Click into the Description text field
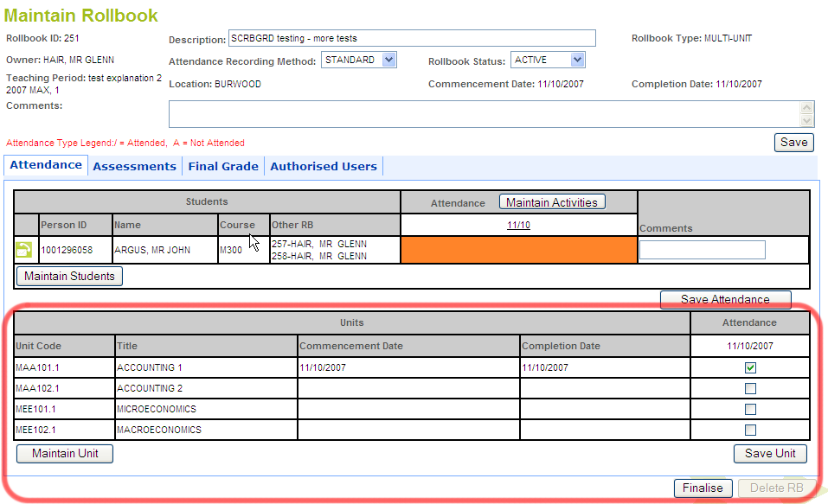 412,38
